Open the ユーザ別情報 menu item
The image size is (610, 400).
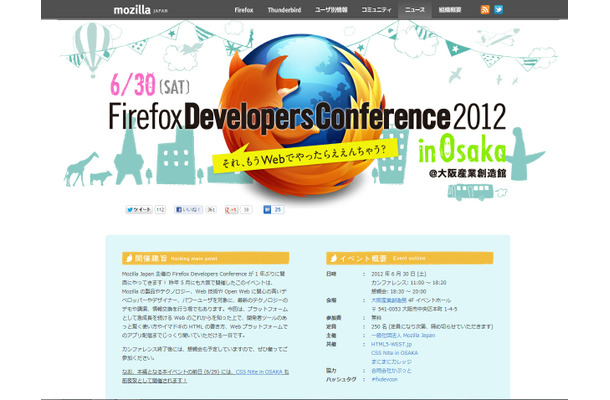pyautogui.click(x=331, y=10)
